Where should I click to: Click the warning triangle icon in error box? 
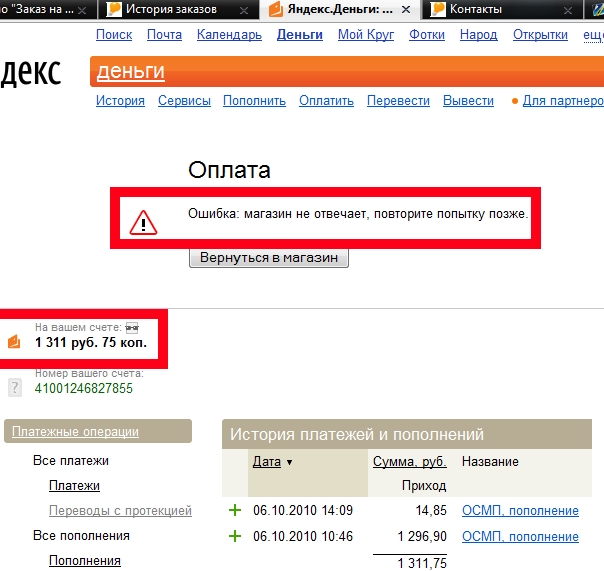point(143,223)
